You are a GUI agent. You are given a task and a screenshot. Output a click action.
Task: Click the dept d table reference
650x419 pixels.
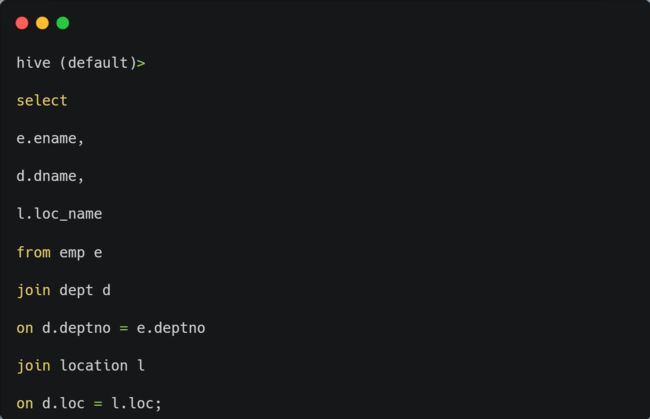pos(85,291)
